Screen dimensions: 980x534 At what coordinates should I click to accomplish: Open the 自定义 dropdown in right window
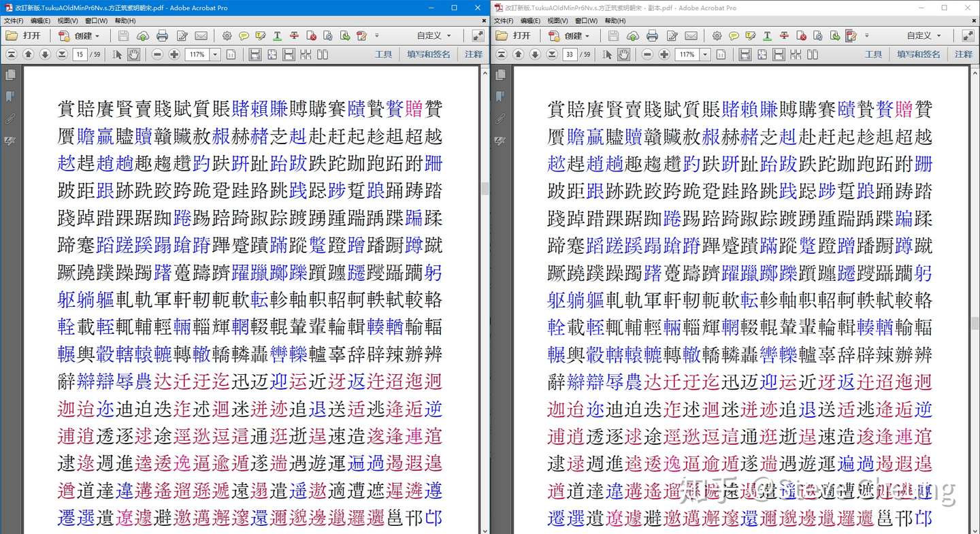click(x=924, y=36)
